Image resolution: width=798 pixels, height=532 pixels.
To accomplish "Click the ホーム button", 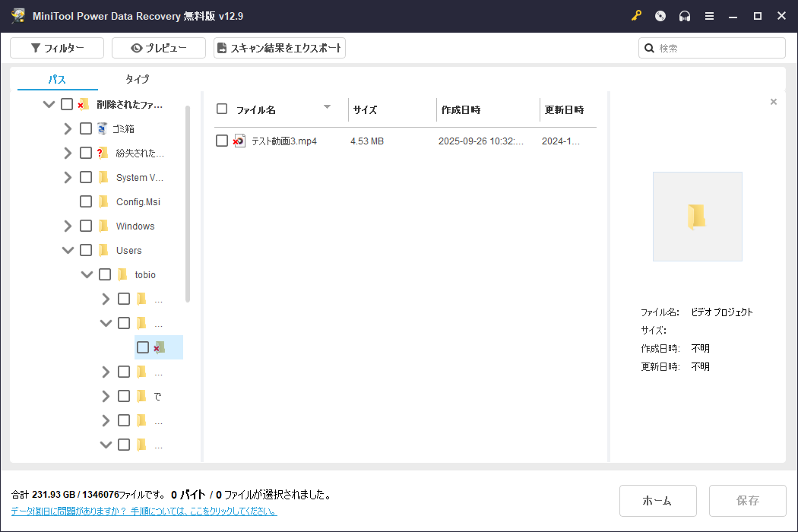I will tap(657, 500).
